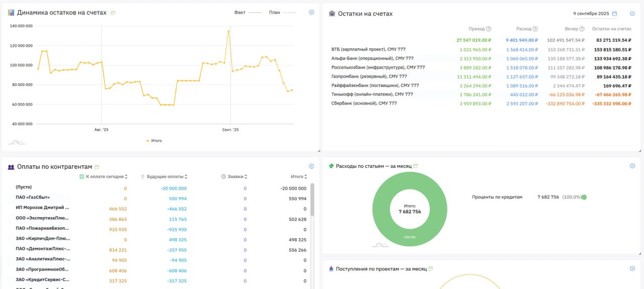This screenshot has width=644, height=289.
Task: Open contractor ПАО «ДемонтажПлюс row
Action: 158,249
